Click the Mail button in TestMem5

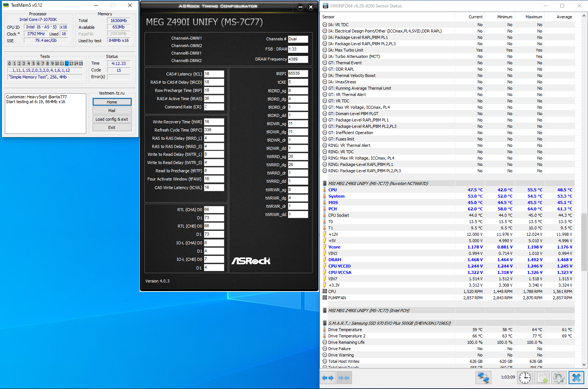[112, 111]
